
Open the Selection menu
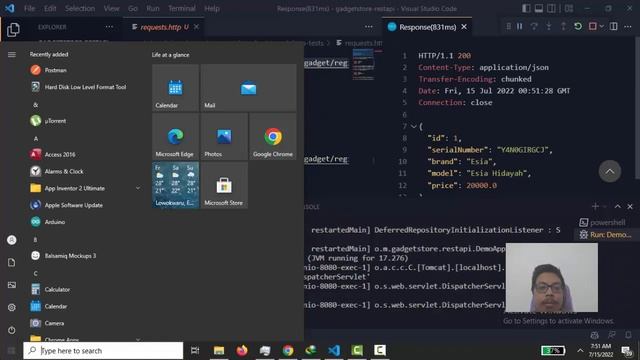pyautogui.click(x=80, y=8)
